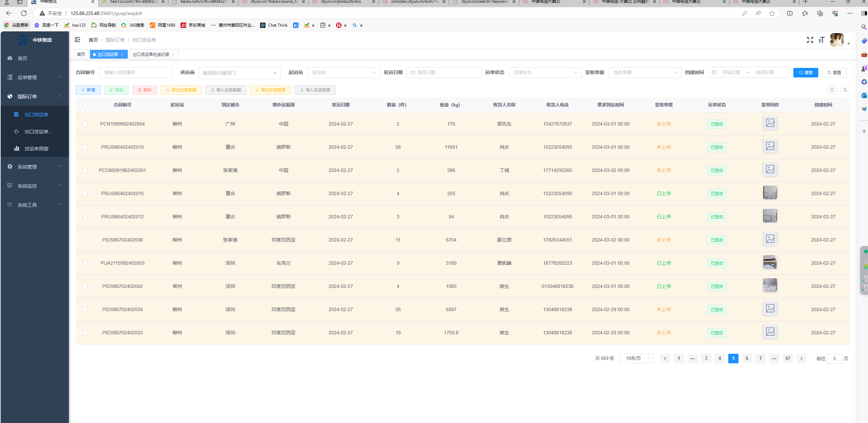Expand the 系统工具 sidebar menu

35,205
